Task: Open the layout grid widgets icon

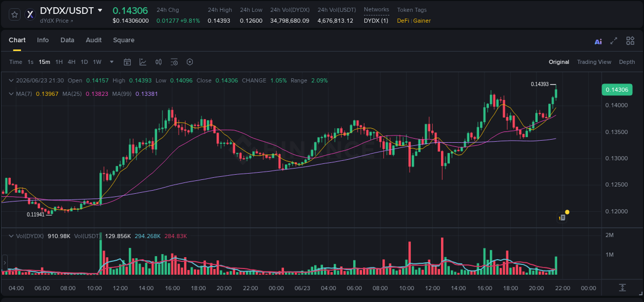Action: tap(630, 41)
